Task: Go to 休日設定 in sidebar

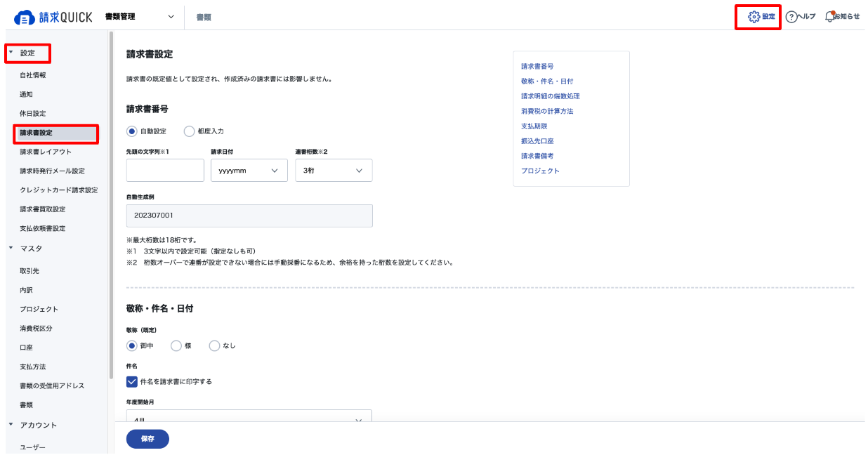Action: tap(33, 113)
